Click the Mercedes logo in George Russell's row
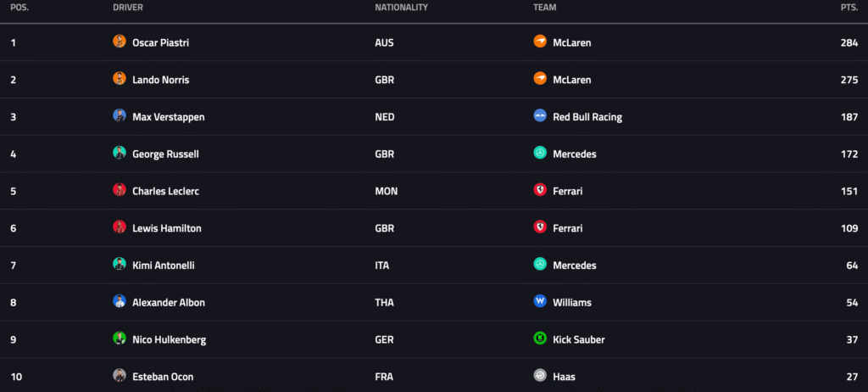This screenshot has height=392, width=868. (x=540, y=154)
